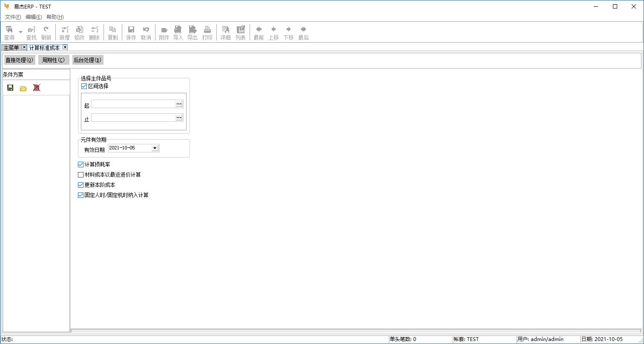Click the 保存 (Save) toolbar icon
644x344 pixels.
131,33
